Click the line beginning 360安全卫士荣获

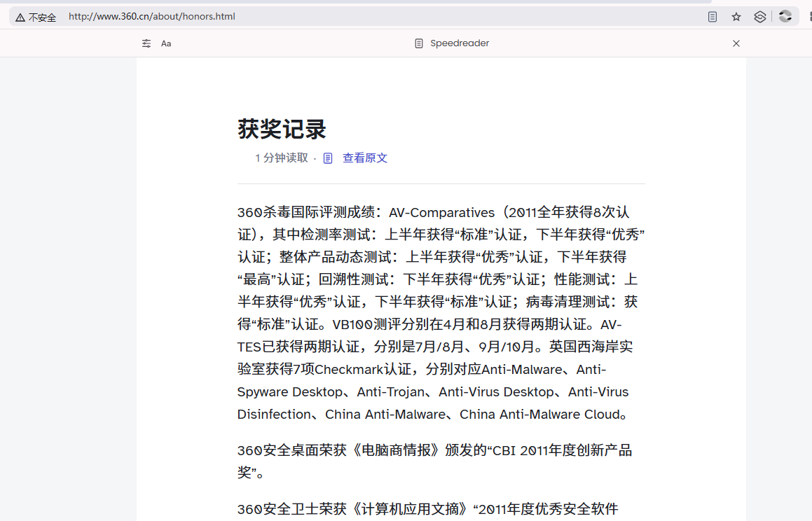tap(428, 509)
